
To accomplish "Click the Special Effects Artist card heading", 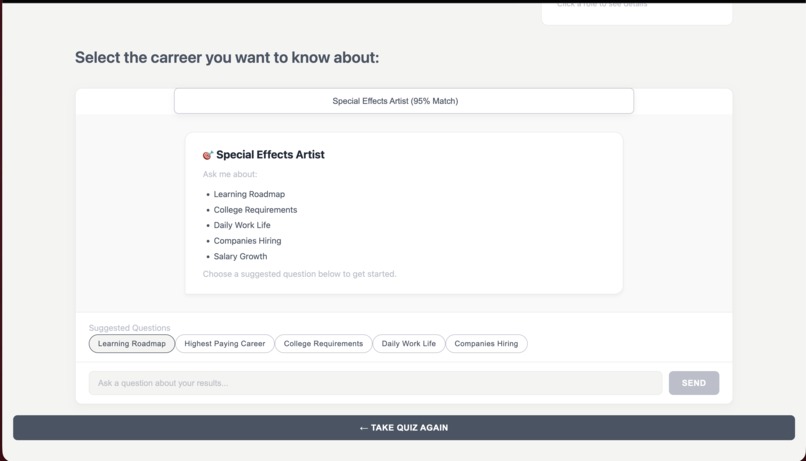I will click(270, 155).
